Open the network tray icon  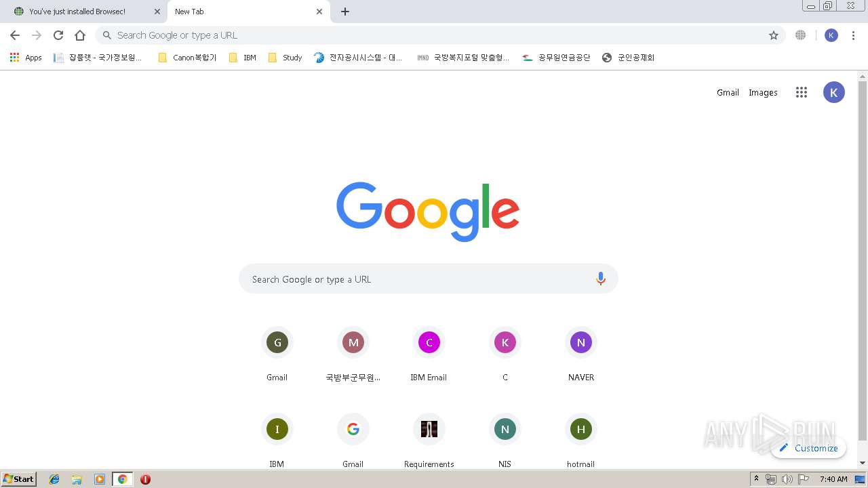pos(771,479)
